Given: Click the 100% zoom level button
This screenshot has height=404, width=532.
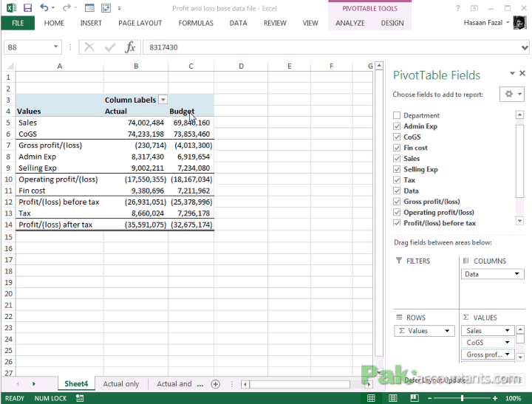Looking at the screenshot, I should 513,398.
